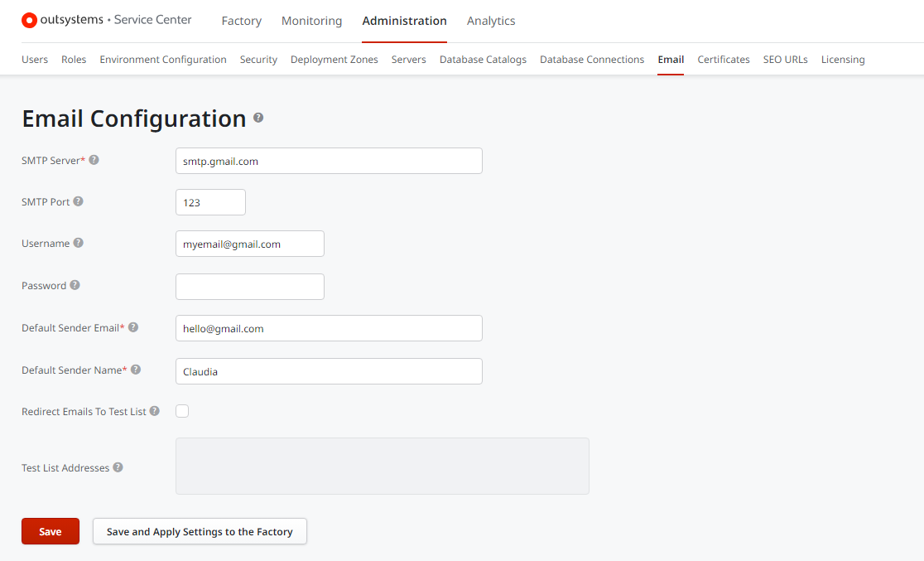Switch to the Security tab
Image resolution: width=924 pixels, height=561 pixels.
[x=258, y=60]
